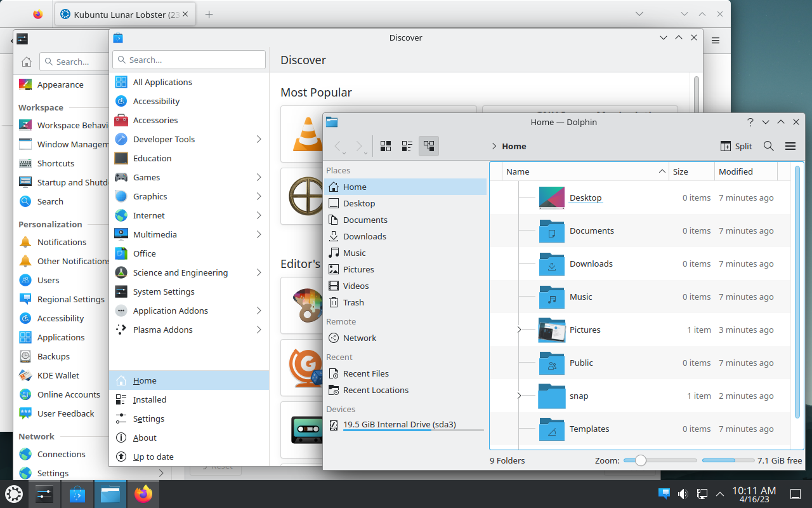Screen dimensions: 812x508
Task: Expand Games category arrow in Discover
Action: [259, 177]
